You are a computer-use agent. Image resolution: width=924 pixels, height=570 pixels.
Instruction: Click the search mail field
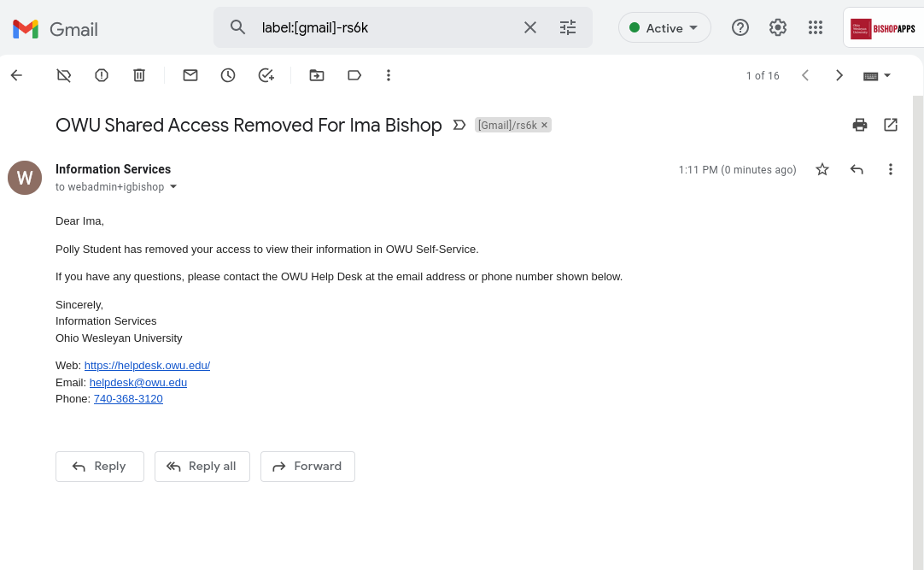(383, 27)
